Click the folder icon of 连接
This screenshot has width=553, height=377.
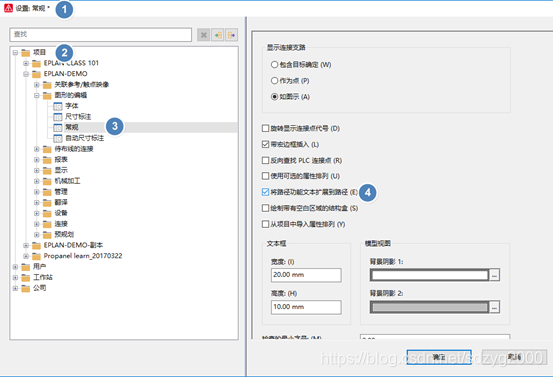(x=47, y=224)
